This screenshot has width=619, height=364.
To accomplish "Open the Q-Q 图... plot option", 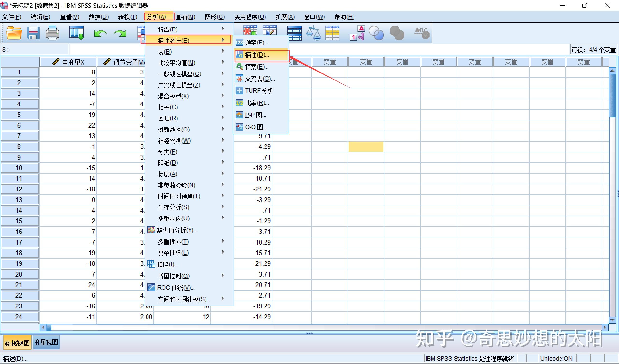I will [x=261, y=127].
